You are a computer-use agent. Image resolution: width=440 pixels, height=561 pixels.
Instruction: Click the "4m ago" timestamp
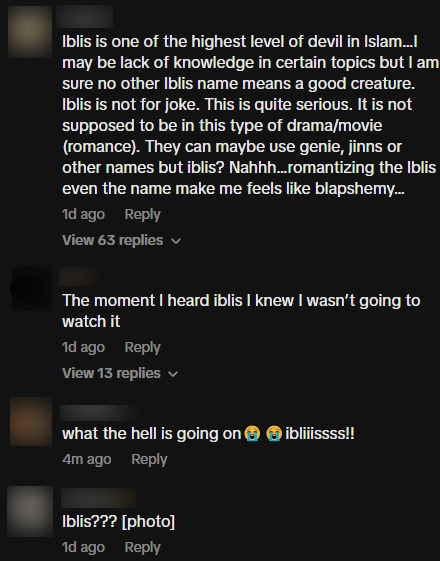click(x=87, y=459)
